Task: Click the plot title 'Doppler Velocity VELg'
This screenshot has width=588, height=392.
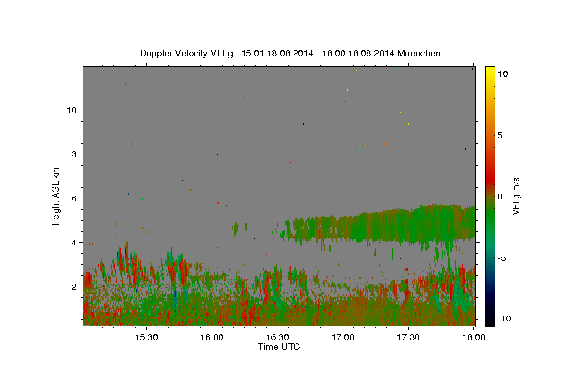Action: [x=188, y=53]
